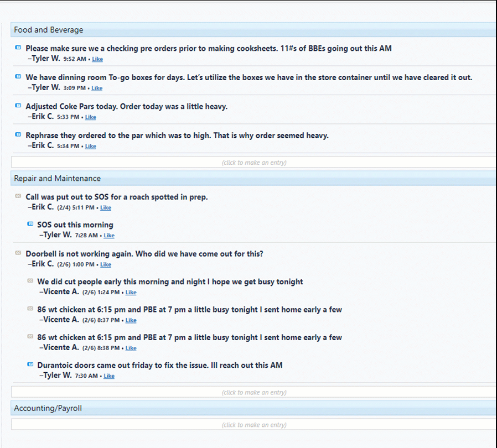The height and width of the screenshot is (448, 497).
Task: Click the entry field under Accounting/Payroll
Action: (x=254, y=424)
